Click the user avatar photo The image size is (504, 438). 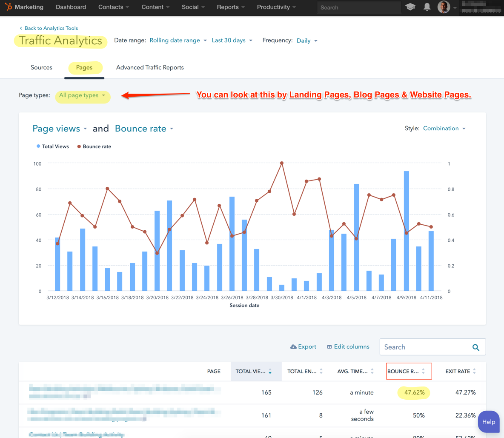click(x=443, y=7)
